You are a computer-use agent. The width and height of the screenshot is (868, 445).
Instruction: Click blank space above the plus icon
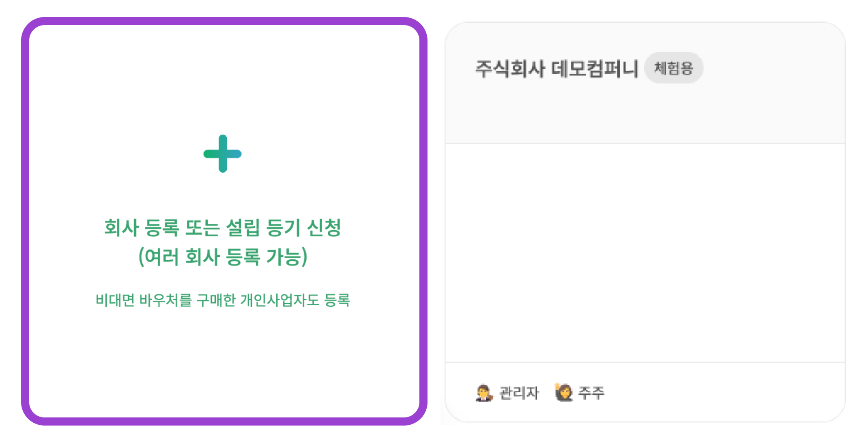[222, 81]
